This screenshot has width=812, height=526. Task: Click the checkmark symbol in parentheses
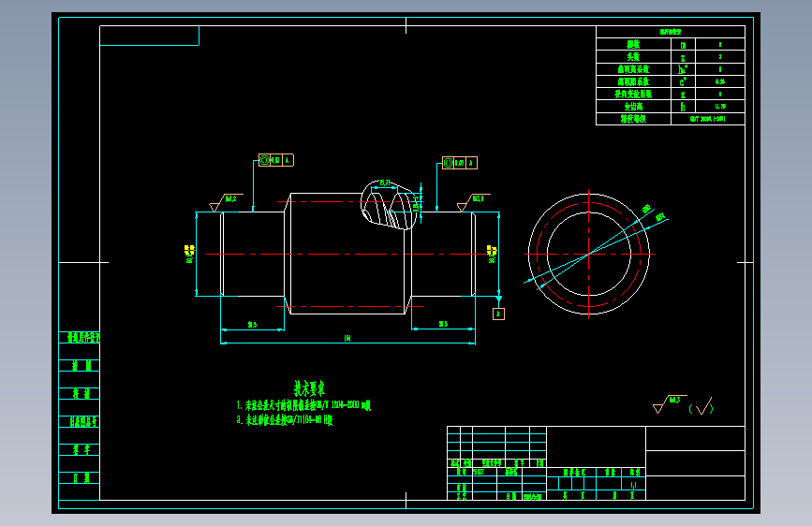coord(701,407)
